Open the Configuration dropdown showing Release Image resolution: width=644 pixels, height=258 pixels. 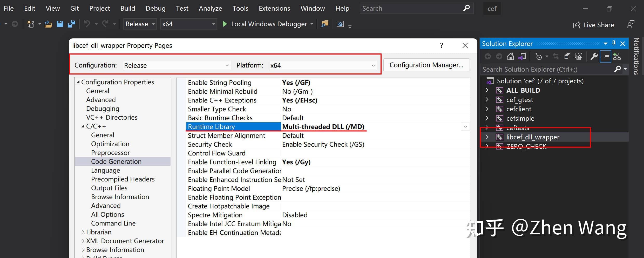point(177,65)
